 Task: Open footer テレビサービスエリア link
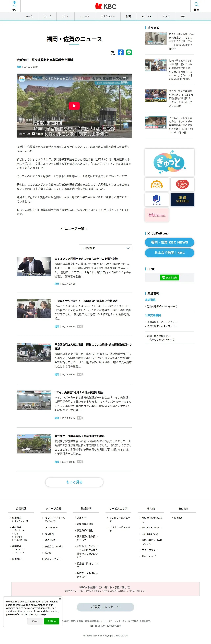[x=120, y=520]
